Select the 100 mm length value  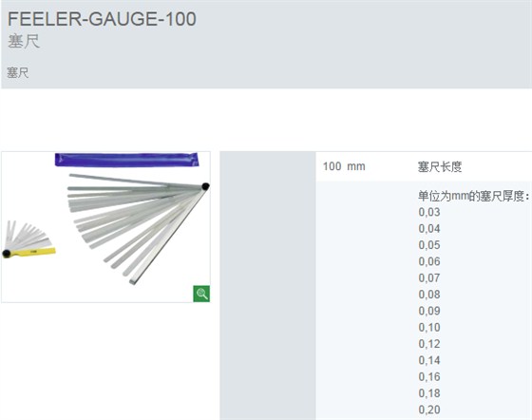344,166
